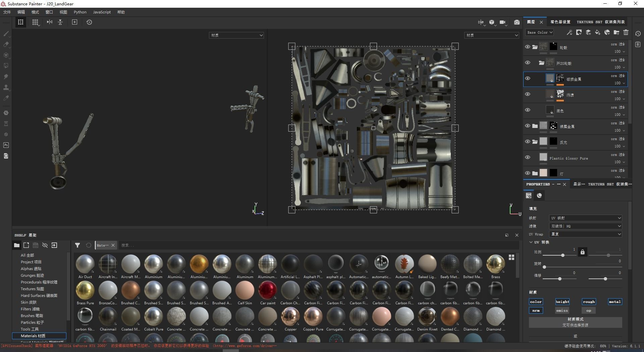Select the Clone stamp tool
The width and height of the screenshot is (644, 352).
tap(6, 87)
